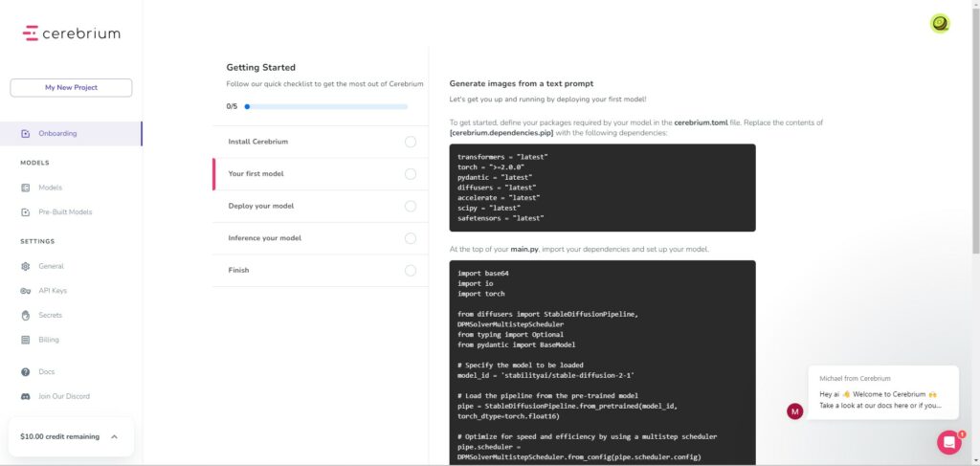Click the Secrets icon
This screenshot has width=980, height=466.
(26, 316)
